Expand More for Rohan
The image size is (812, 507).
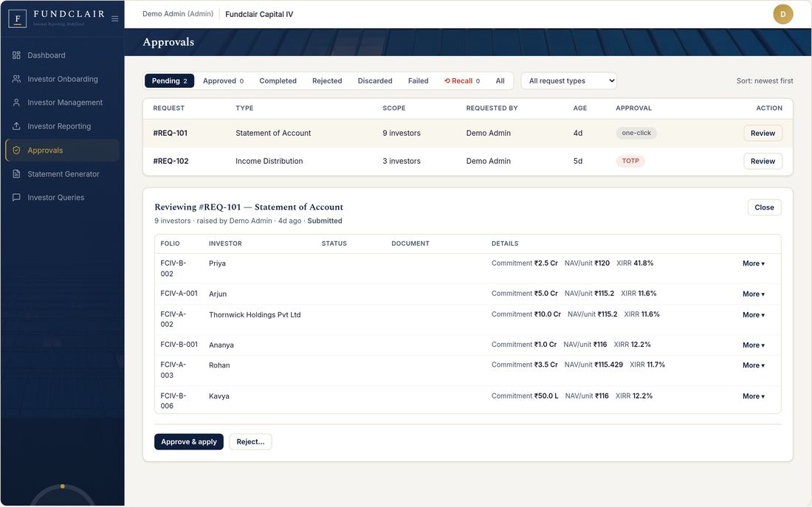(753, 365)
